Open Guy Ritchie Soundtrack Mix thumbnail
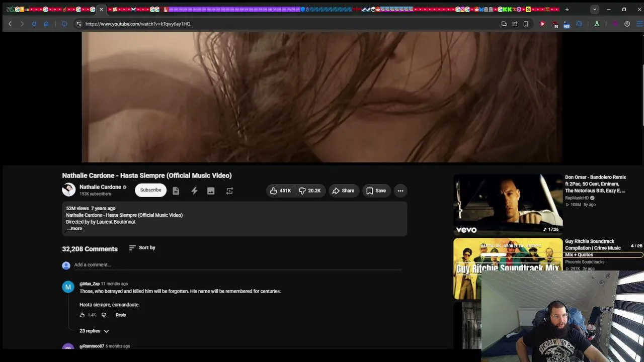This screenshot has height=362, width=644. point(508,268)
